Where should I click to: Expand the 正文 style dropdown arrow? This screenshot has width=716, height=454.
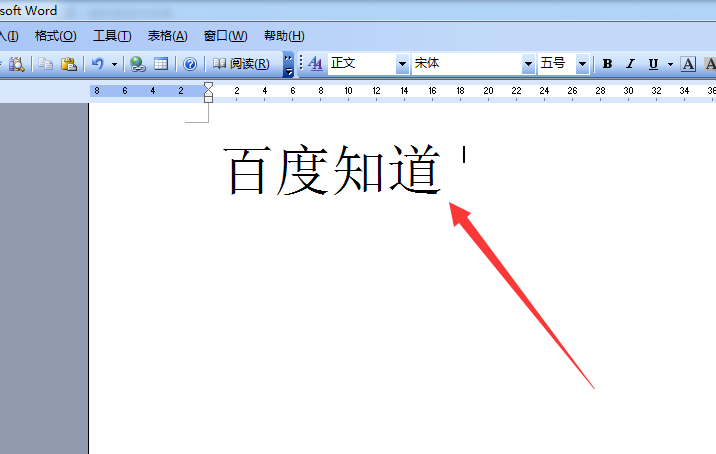(x=402, y=64)
